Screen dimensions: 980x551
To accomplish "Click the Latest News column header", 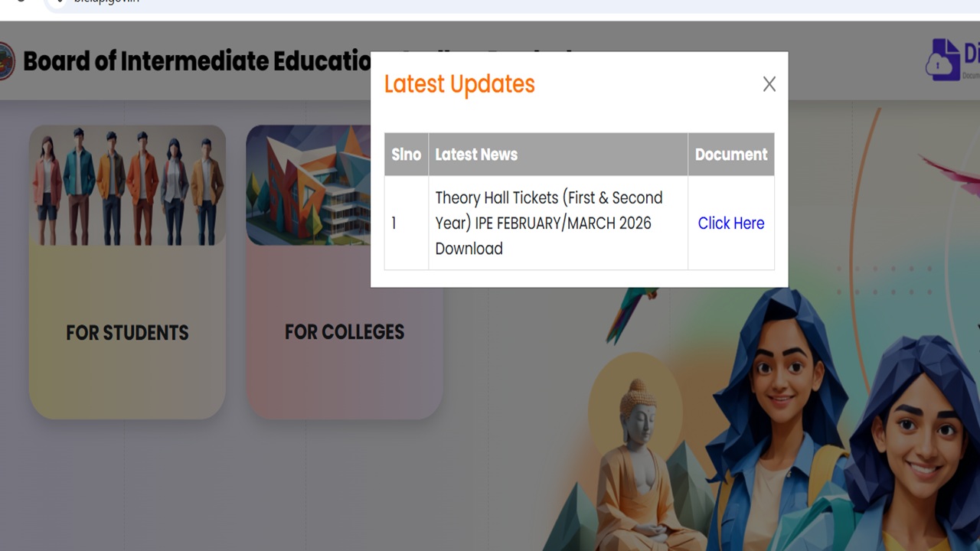I will 476,155.
